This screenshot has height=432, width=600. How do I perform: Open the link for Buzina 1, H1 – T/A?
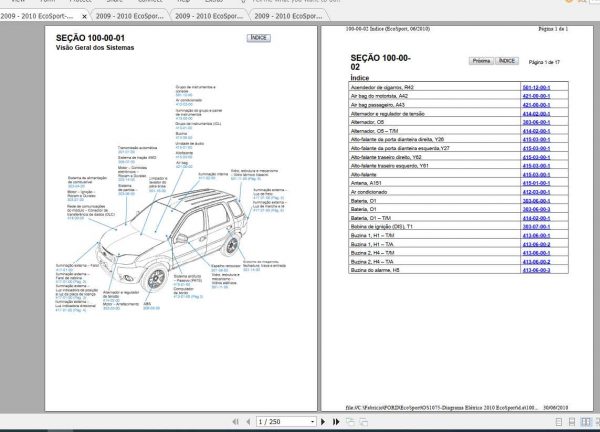[x=536, y=245]
